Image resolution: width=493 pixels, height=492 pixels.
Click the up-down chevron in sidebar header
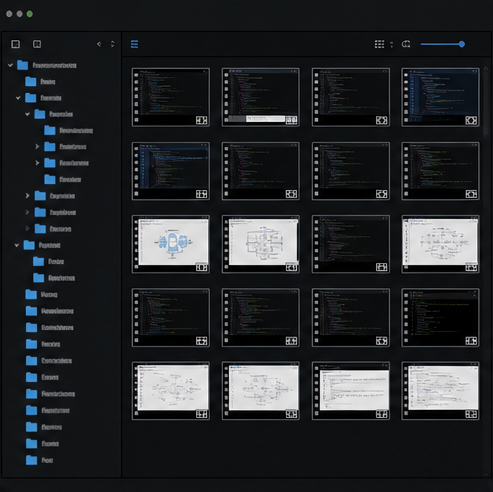click(x=112, y=44)
